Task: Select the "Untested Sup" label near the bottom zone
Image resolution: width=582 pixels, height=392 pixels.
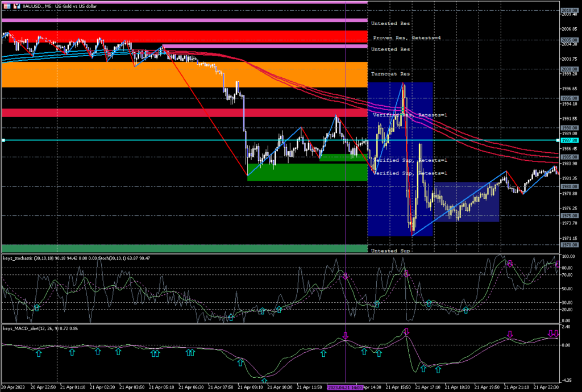Action: [x=390, y=251]
